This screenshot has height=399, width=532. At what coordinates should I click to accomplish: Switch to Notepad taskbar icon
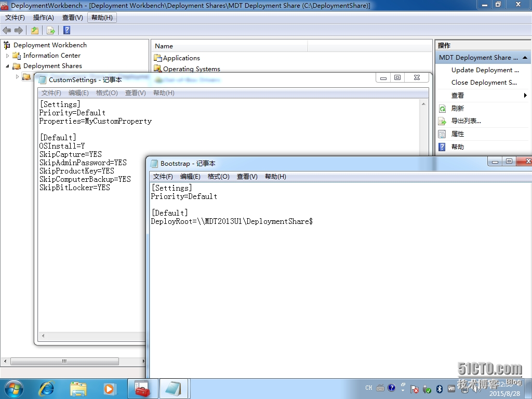pyautogui.click(x=175, y=389)
